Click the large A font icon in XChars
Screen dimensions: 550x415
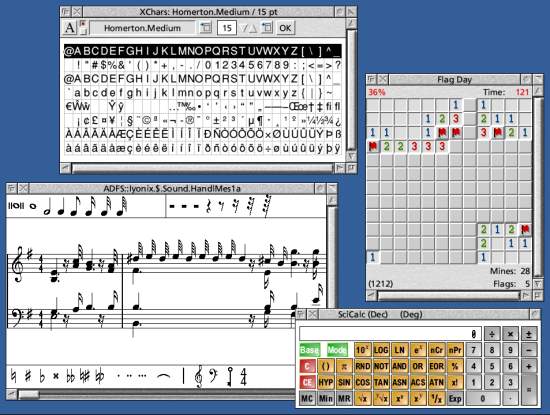70,28
